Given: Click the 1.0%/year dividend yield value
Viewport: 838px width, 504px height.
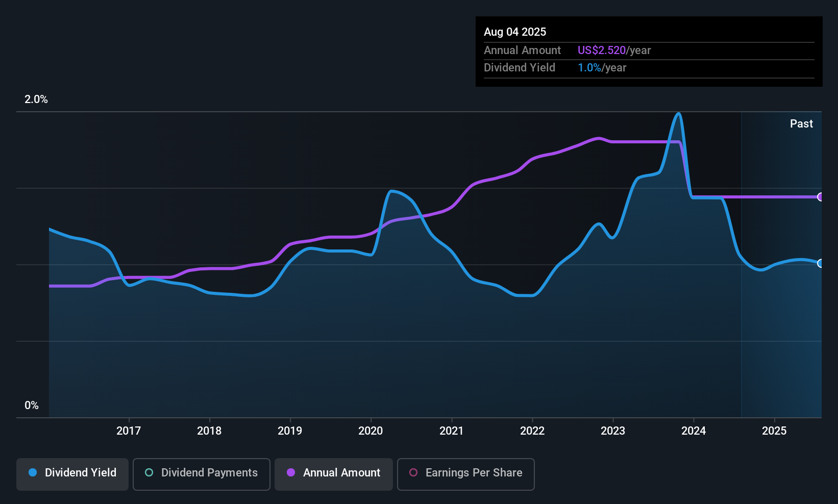Looking at the screenshot, I should pyautogui.click(x=602, y=68).
